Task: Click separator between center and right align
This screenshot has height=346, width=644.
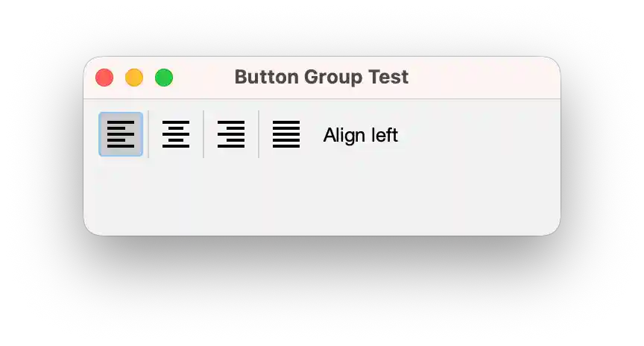Action: 203,134
